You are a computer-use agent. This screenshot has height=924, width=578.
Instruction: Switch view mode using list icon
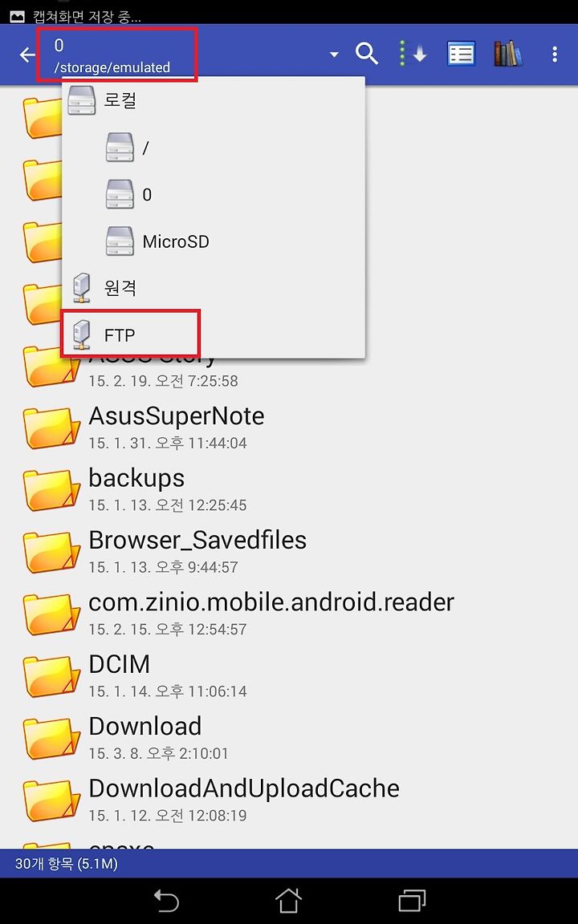coord(461,54)
